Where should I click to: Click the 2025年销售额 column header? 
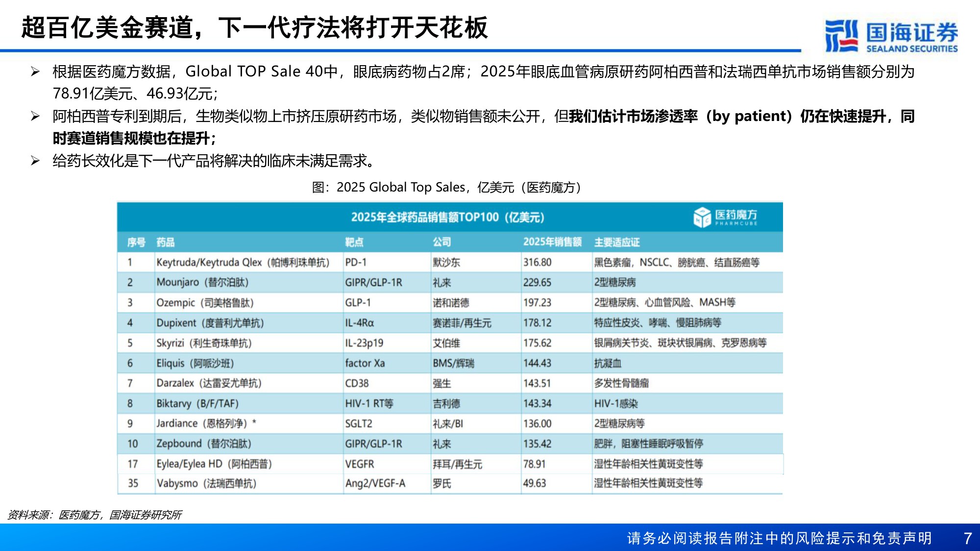coord(552,242)
